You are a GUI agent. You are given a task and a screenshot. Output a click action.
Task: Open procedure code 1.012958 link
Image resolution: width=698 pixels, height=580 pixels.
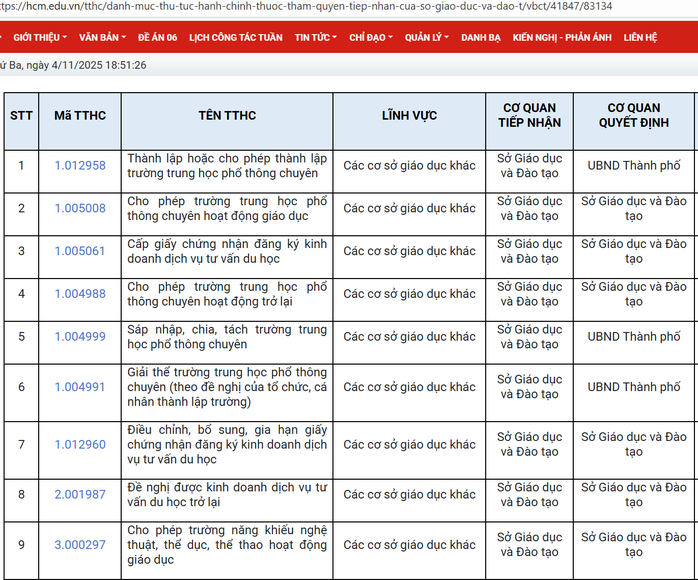coord(80,165)
